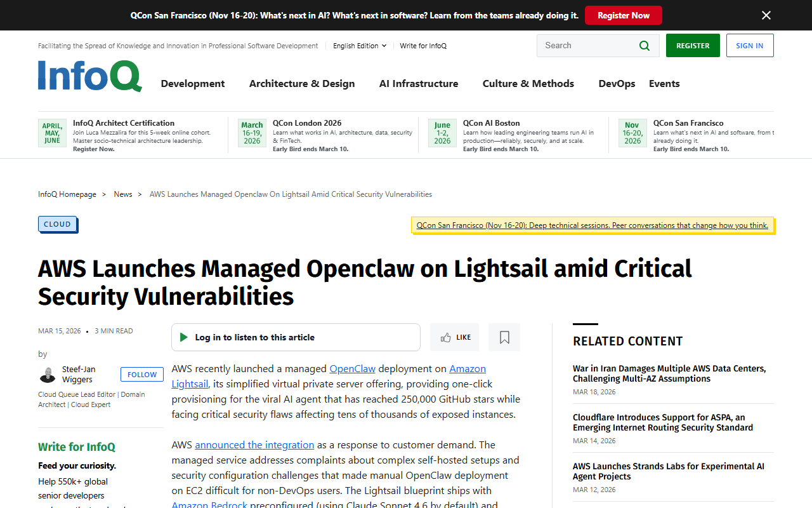Select the CLOUD category tag
Image resolution: width=812 pixels, height=508 pixels.
[57, 224]
